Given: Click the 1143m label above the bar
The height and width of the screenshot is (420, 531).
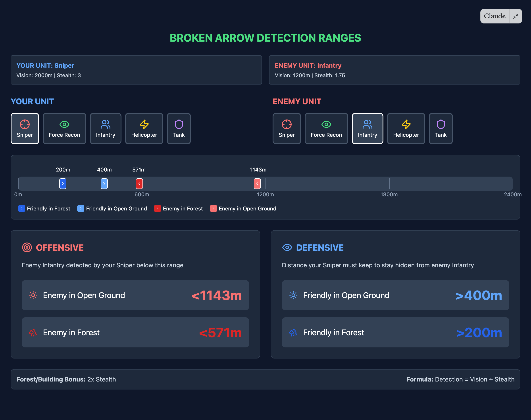Looking at the screenshot, I should [x=258, y=170].
